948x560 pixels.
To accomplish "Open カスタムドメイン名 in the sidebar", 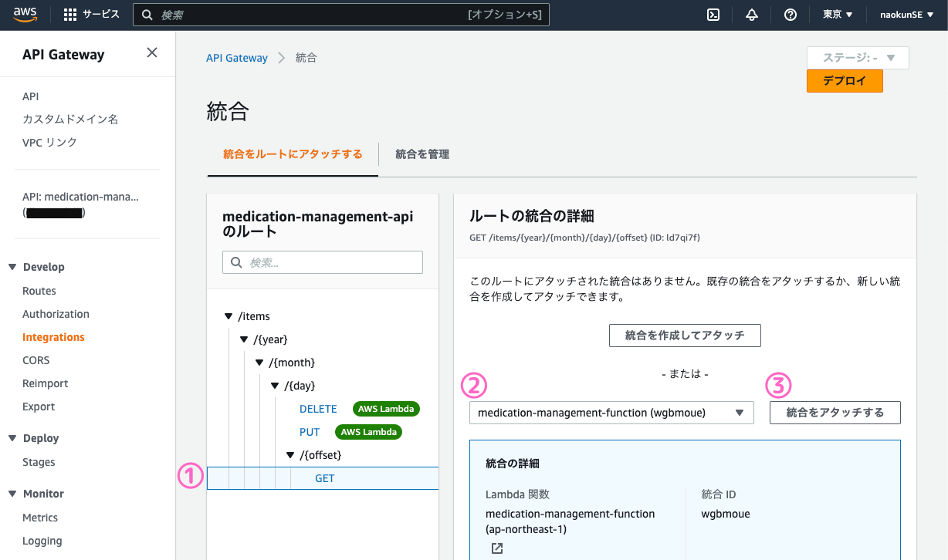I will click(x=70, y=120).
